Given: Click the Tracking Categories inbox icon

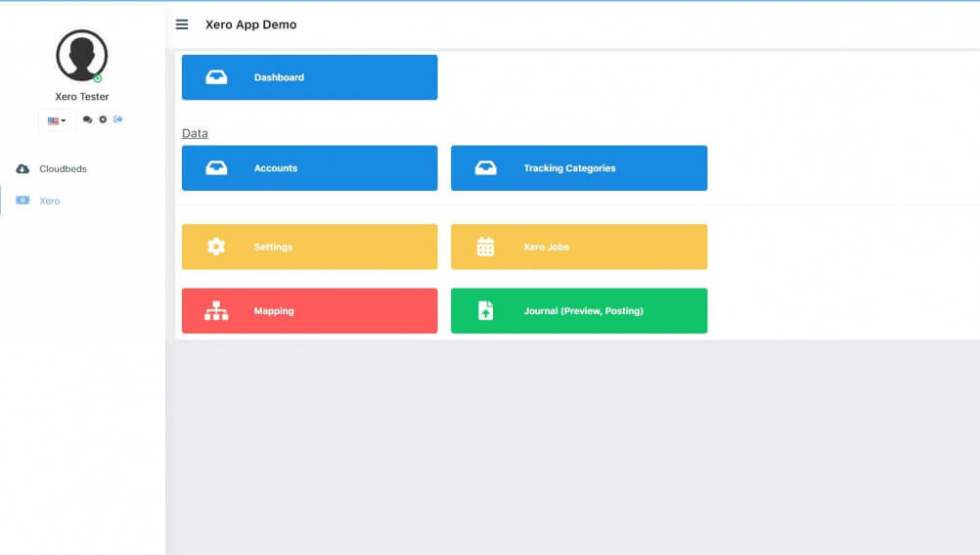Looking at the screenshot, I should tap(486, 168).
